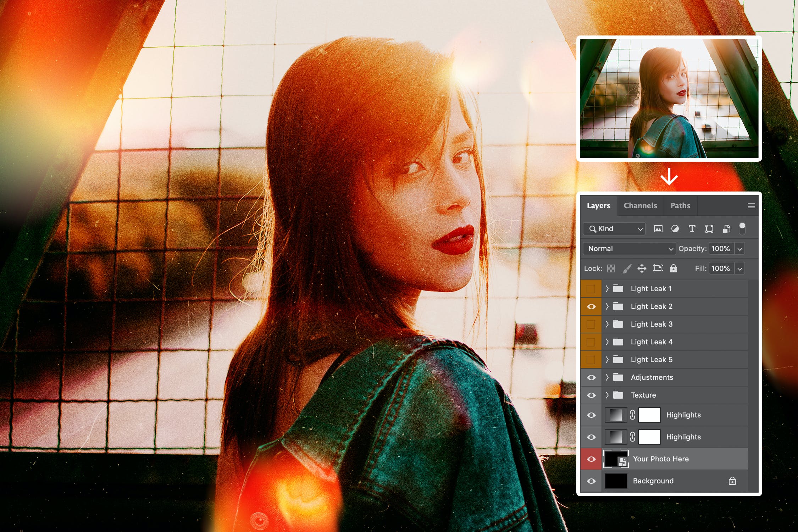This screenshot has width=798, height=532.
Task: Hide the Your Photo Here layer
Action: pyautogui.click(x=591, y=459)
